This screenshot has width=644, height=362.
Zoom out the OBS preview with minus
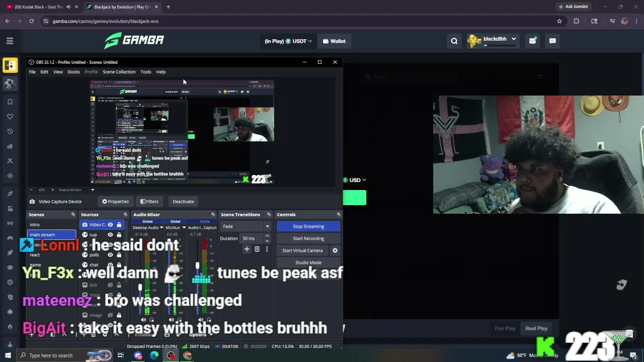click(31, 190)
